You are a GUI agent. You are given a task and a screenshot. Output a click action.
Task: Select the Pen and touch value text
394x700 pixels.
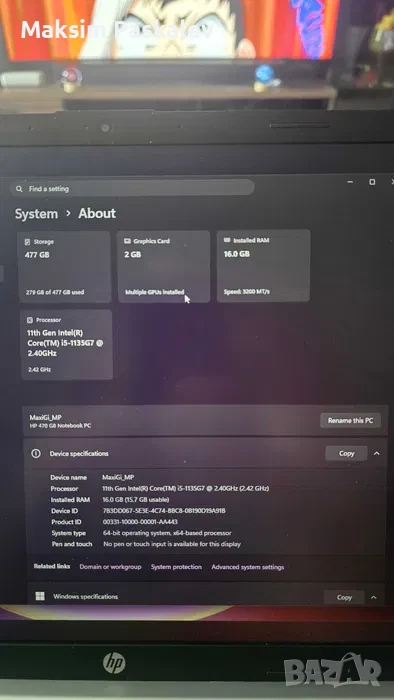(x=172, y=544)
